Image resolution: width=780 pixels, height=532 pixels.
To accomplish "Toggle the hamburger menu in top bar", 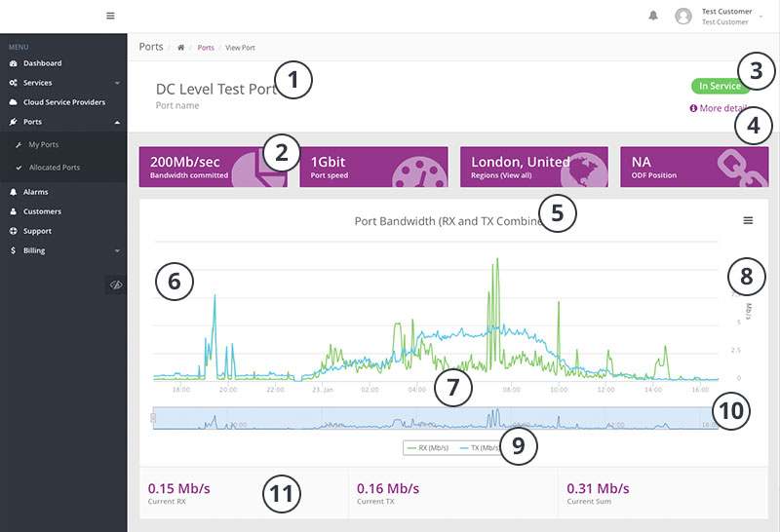I will pyautogui.click(x=110, y=16).
